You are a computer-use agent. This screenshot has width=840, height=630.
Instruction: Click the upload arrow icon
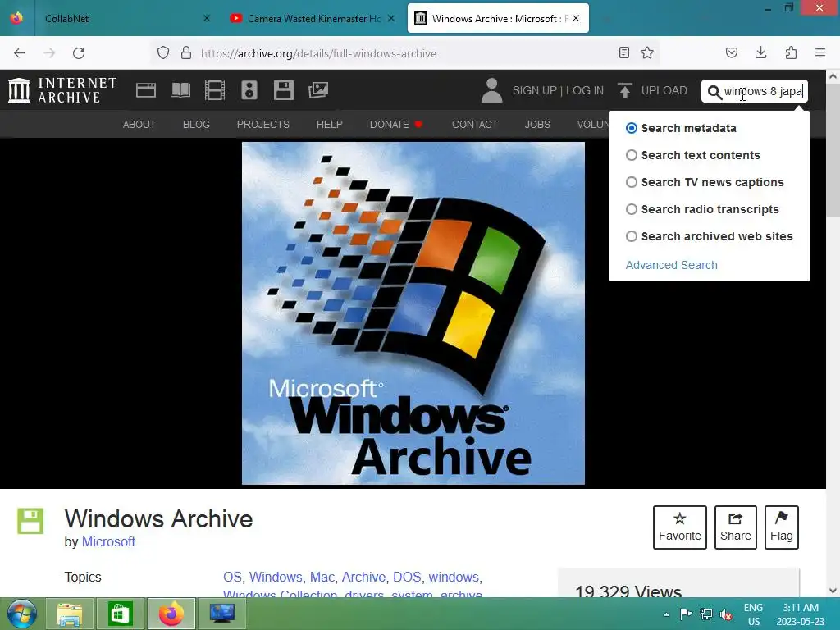tap(624, 90)
